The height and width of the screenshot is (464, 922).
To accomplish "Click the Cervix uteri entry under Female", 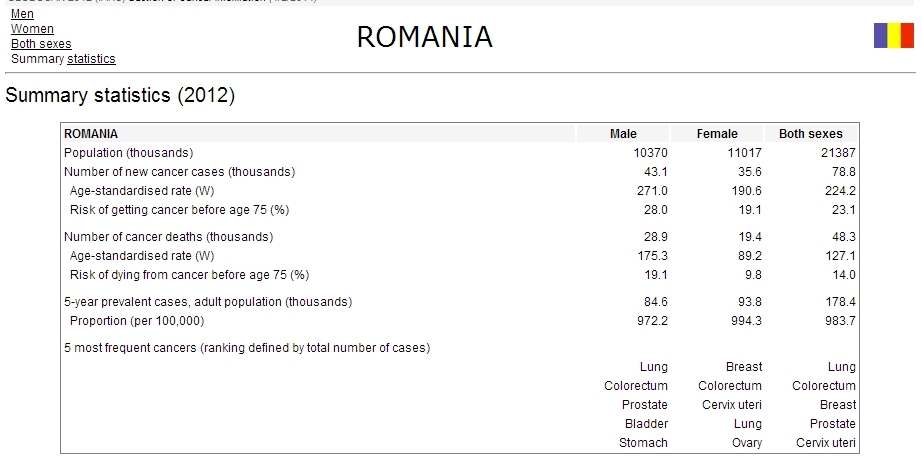I will (x=730, y=405).
